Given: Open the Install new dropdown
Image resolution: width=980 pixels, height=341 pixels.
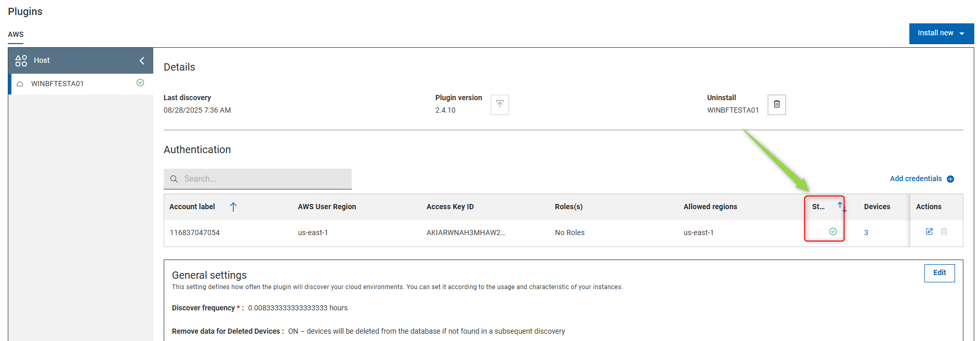Looking at the screenshot, I should 941,33.
